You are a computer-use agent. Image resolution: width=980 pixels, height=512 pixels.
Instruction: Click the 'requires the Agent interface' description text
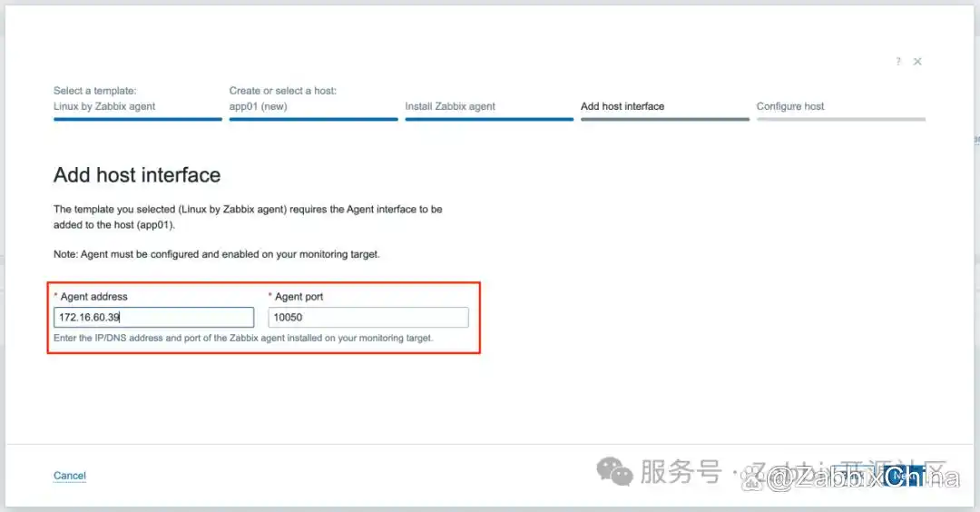(248, 217)
